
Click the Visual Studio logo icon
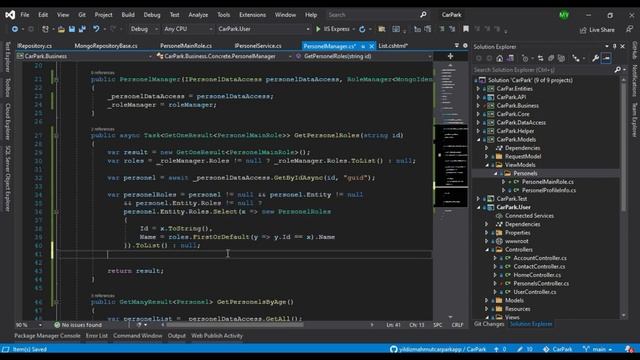pos(10,15)
